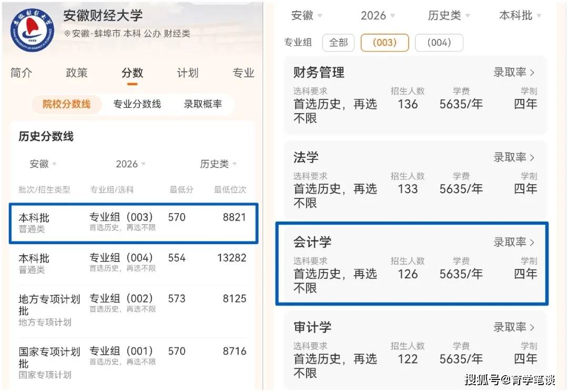Click the 历史分数线 heading
The width and height of the screenshot is (568, 392).
click(x=46, y=137)
